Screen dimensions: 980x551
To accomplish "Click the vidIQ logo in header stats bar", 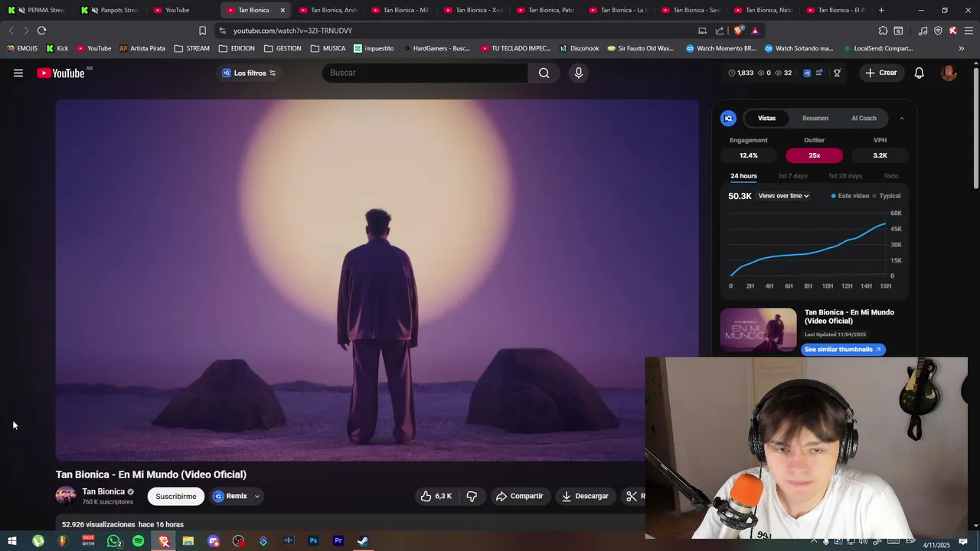I will [x=807, y=73].
